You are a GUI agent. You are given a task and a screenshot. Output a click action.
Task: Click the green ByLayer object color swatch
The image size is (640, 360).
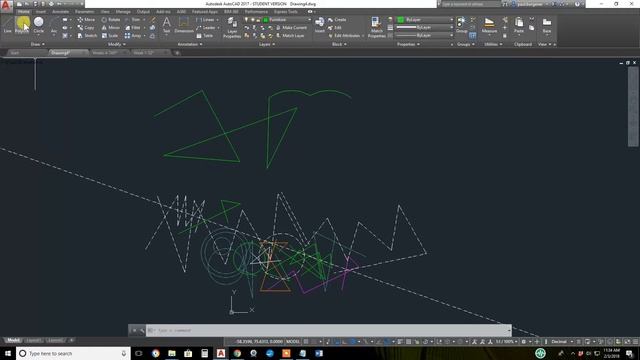401,20
